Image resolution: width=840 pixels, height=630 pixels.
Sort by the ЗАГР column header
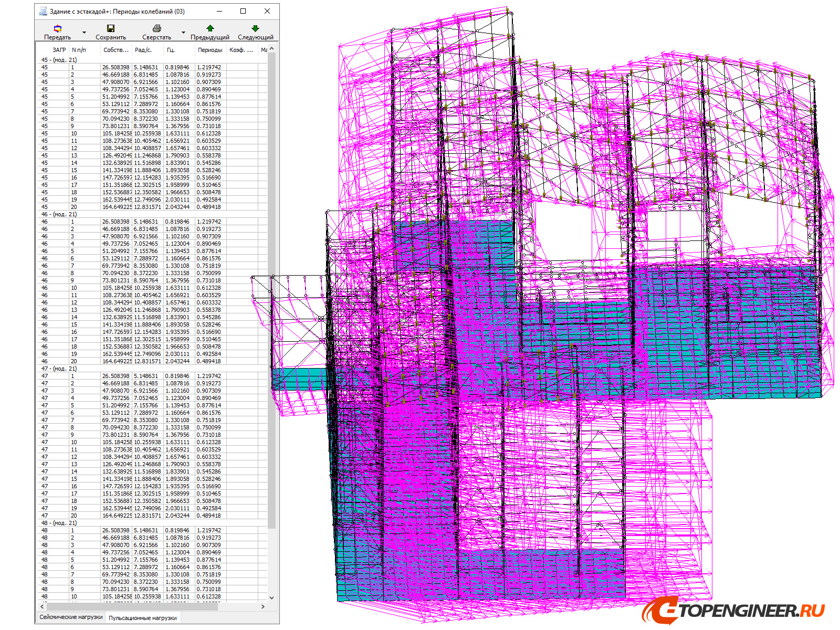point(59,50)
